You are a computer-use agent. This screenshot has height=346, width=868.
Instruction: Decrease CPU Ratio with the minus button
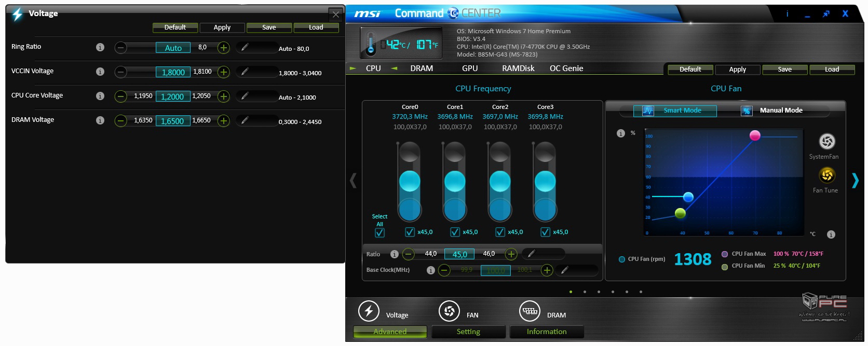click(x=409, y=254)
